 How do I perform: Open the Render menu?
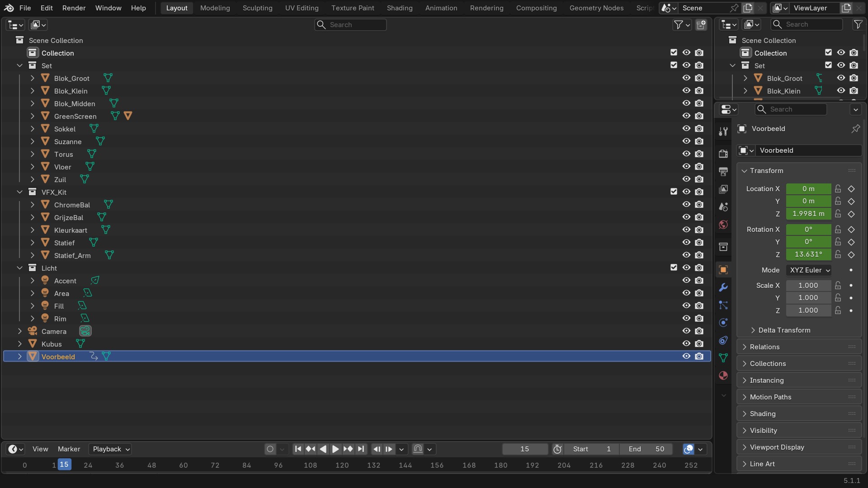click(x=74, y=8)
